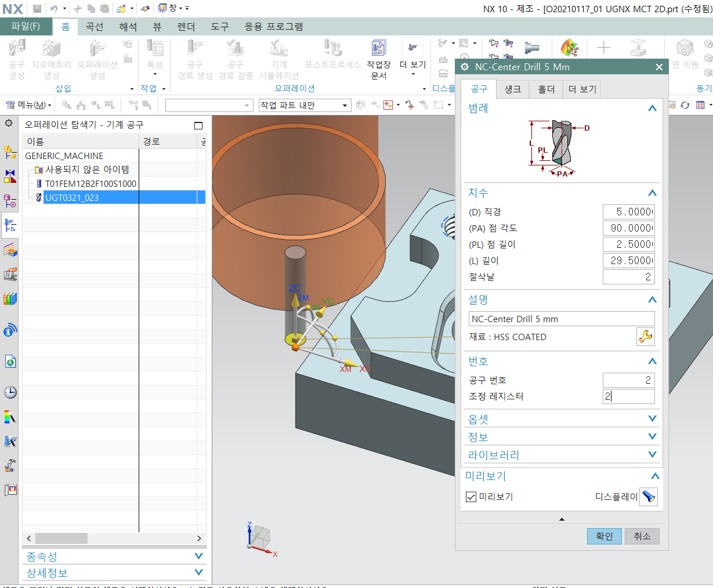Select GENERIC_MACHINE tree row
The width and height of the screenshot is (713, 588).
64,156
